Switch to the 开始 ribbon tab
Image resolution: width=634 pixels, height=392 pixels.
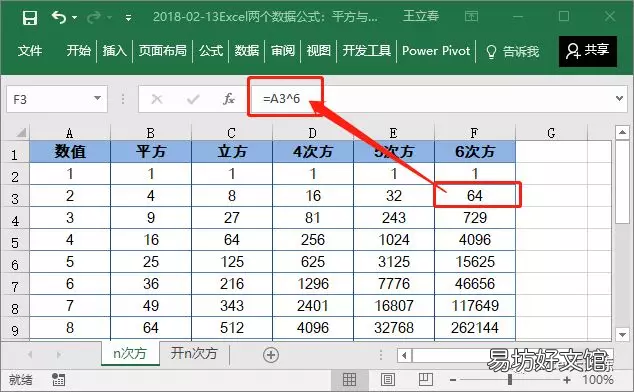click(x=78, y=51)
